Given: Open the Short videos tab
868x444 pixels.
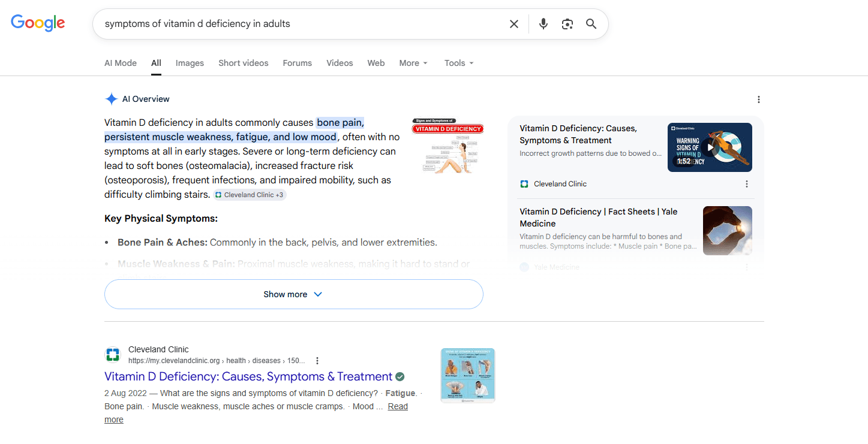Looking at the screenshot, I should pos(244,63).
